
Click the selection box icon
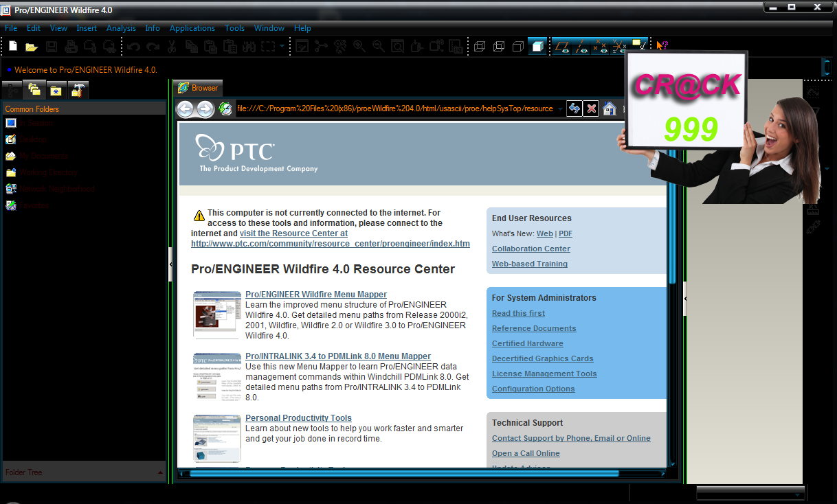point(268,47)
